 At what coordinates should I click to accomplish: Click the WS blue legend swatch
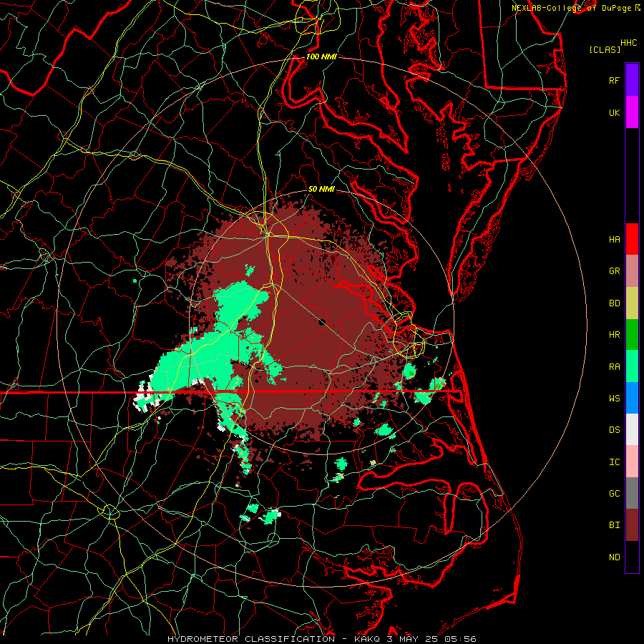point(632,398)
